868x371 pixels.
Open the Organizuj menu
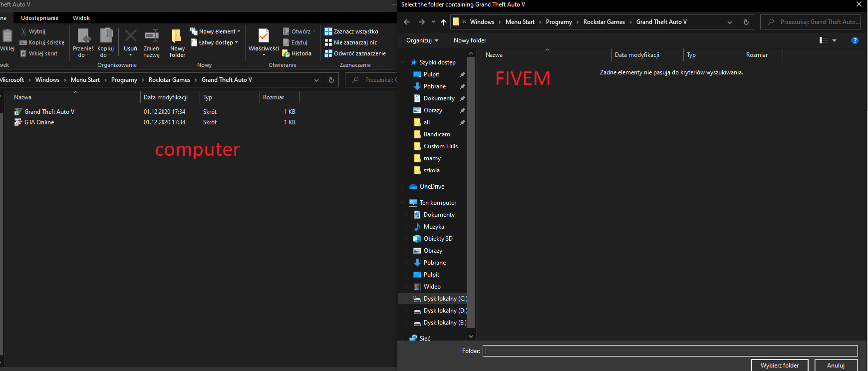pyautogui.click(x=422, y=40)
